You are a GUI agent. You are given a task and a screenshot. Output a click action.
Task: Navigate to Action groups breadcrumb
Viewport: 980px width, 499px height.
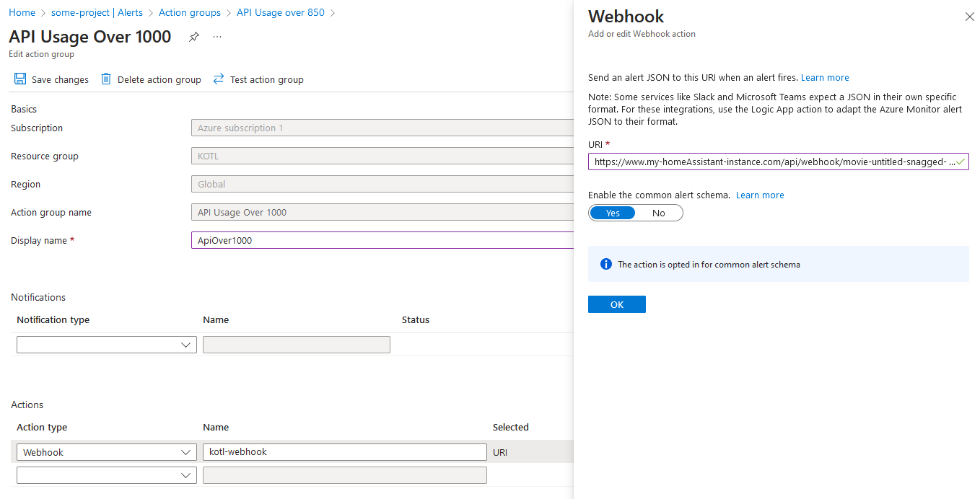click(190, 13)
